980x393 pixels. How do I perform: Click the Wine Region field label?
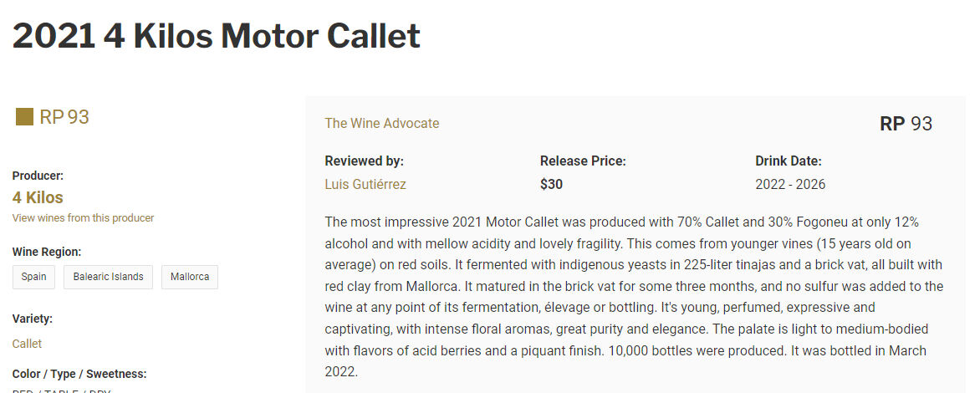(x=47, y=252)
